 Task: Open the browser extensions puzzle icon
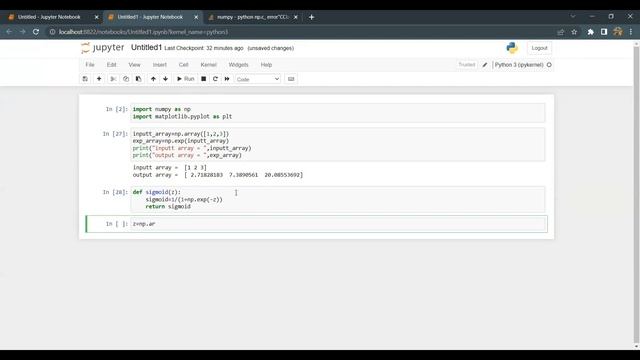(591, 32)
